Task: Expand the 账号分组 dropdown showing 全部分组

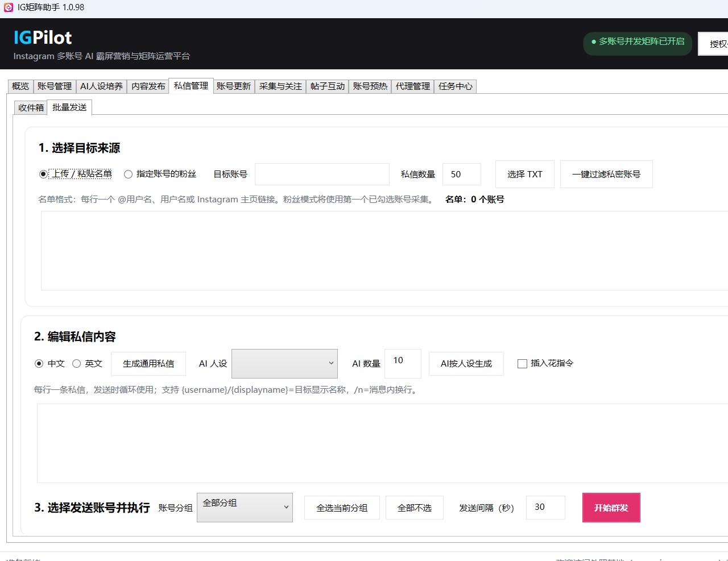Action: click(x=245, y=508)
